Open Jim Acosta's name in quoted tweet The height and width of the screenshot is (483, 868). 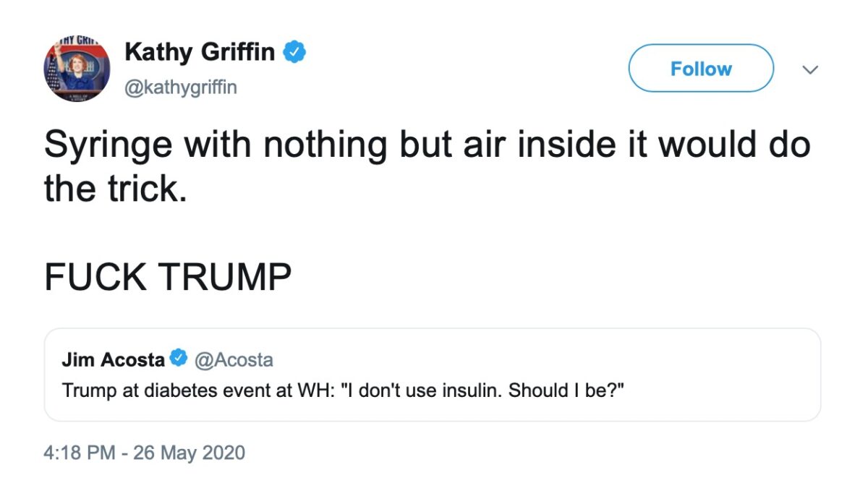[x=113, y=359]
